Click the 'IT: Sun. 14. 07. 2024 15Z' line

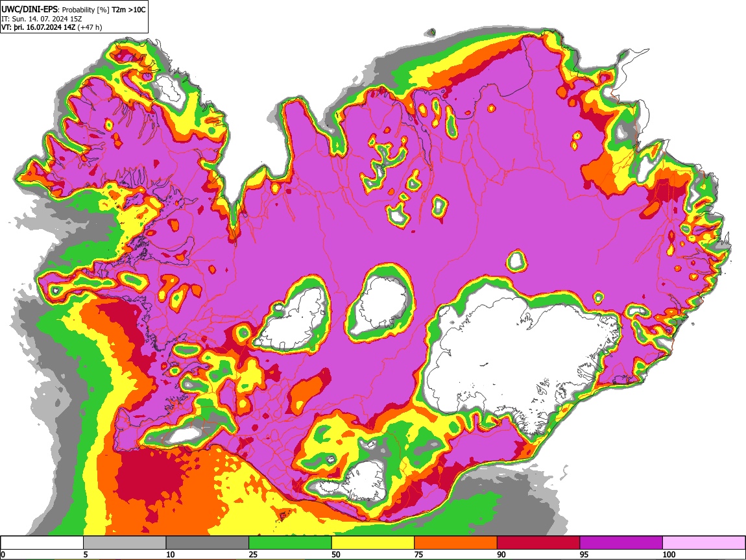coord(42,19)
